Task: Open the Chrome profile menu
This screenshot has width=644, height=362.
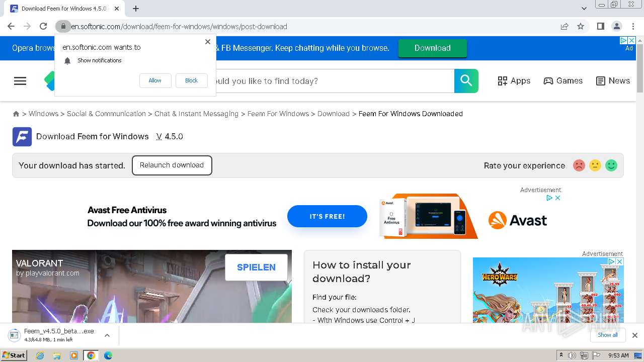Action: point(617,26)
